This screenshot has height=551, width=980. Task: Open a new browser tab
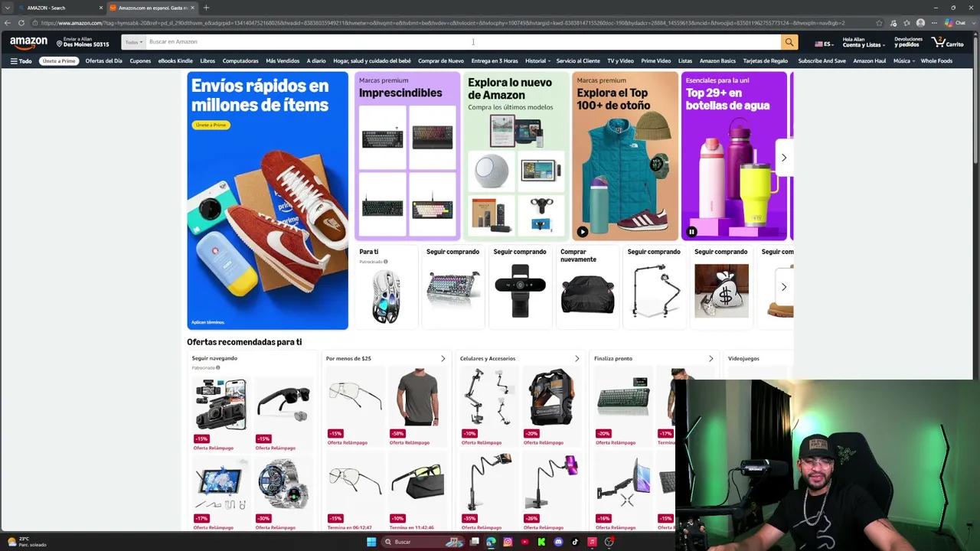[x=206, y=8]
